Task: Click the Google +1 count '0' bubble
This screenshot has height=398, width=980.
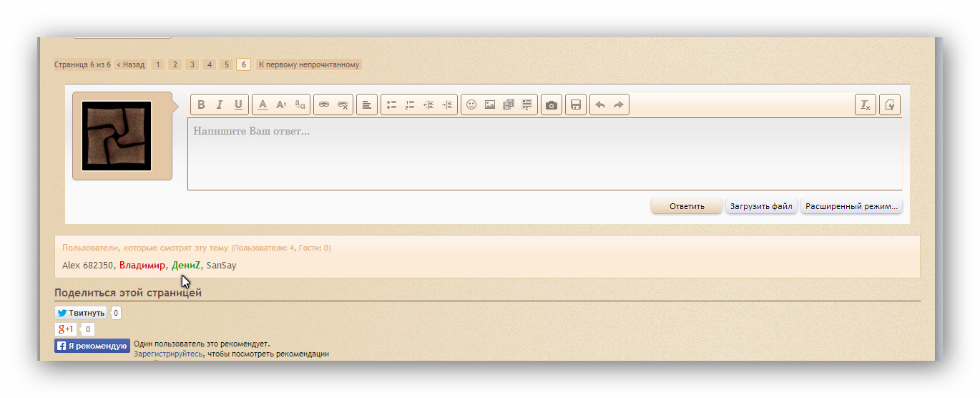Action: pyautogui.click(x=87, y=329)
